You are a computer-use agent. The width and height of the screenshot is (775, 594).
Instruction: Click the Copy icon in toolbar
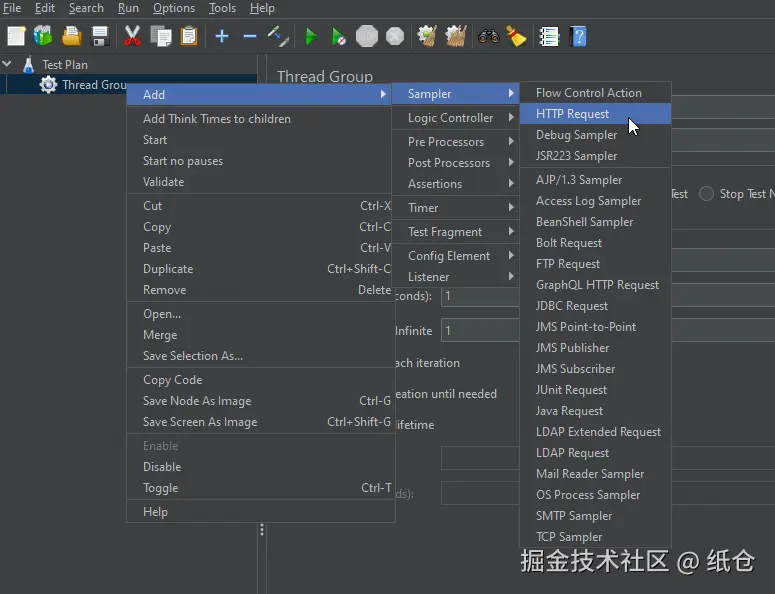(161, 36)
